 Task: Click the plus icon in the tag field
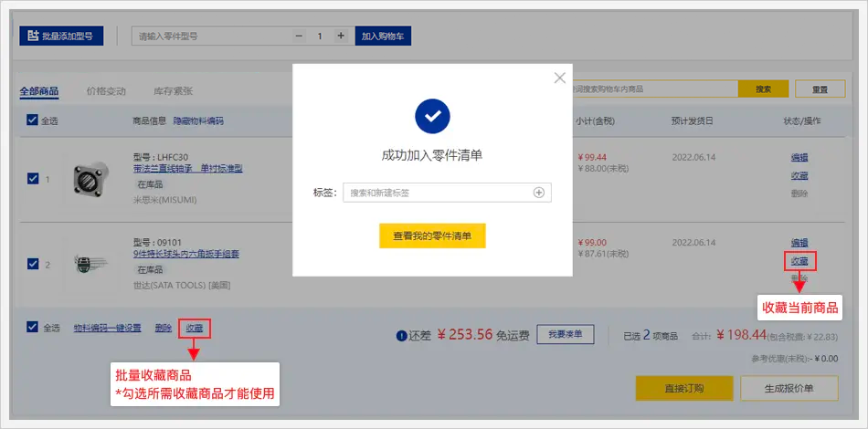coord(539,193)
